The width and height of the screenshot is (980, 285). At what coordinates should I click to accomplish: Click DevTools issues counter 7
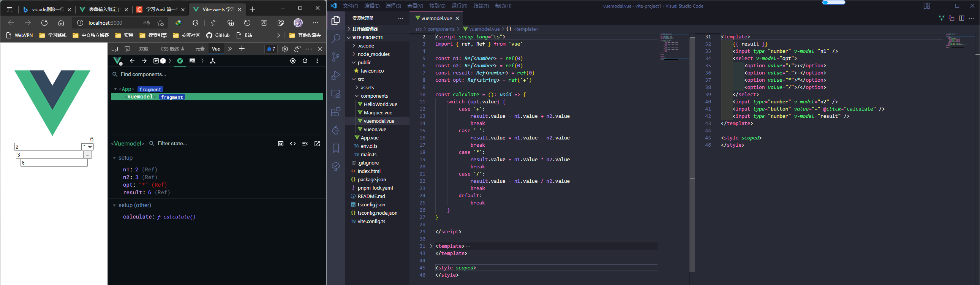(x=271, y=49)
